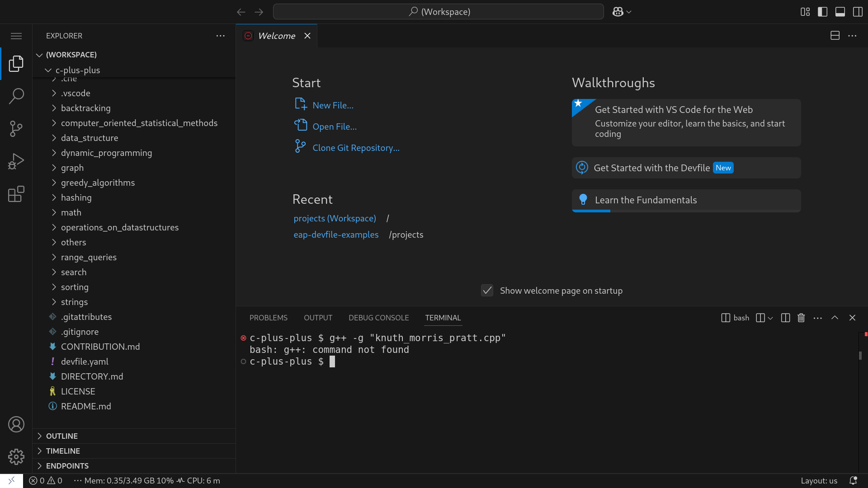Switch to the DEBUG CONSOLE tab
This screenshot has width=868, height=488.
point(378,318)
